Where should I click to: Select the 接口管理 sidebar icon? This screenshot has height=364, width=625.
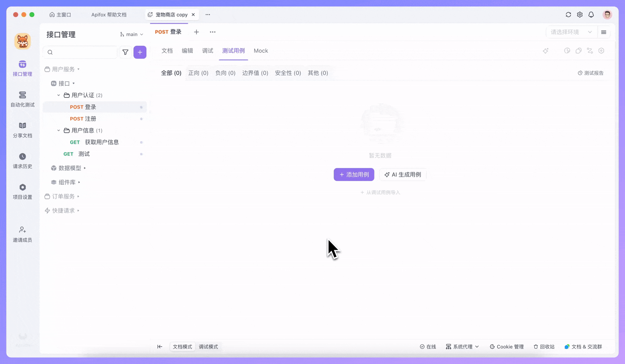point(22,68)
